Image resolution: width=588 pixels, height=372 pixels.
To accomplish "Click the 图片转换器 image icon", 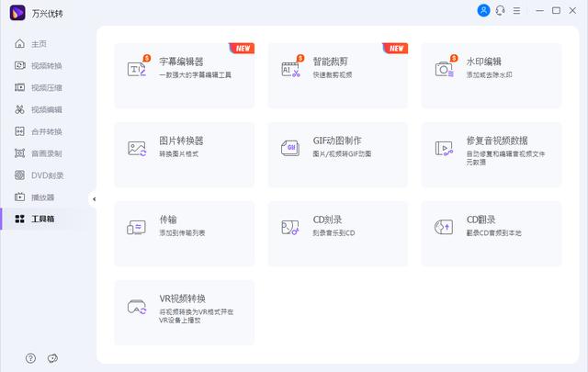I will 137,149.
